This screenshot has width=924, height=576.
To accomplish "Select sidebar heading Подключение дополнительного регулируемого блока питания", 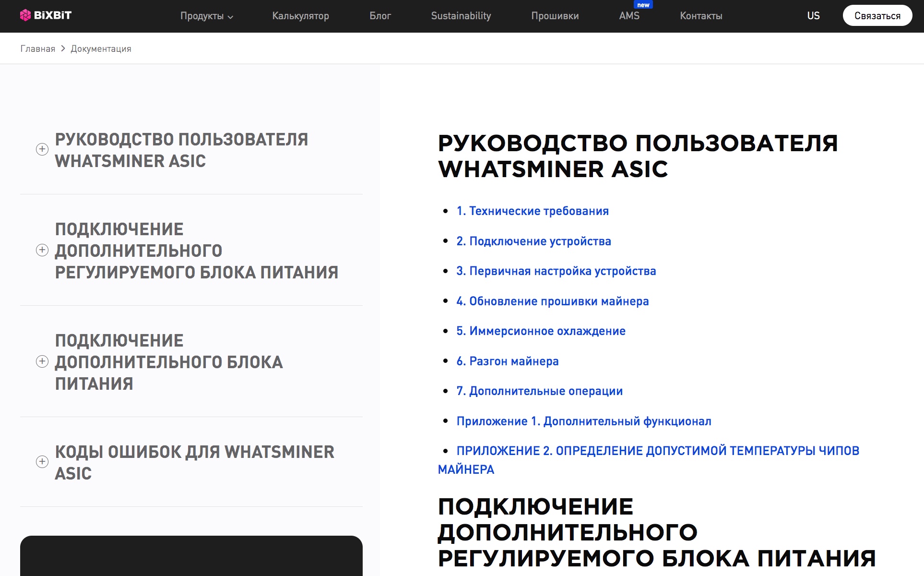I will point(197,251).
